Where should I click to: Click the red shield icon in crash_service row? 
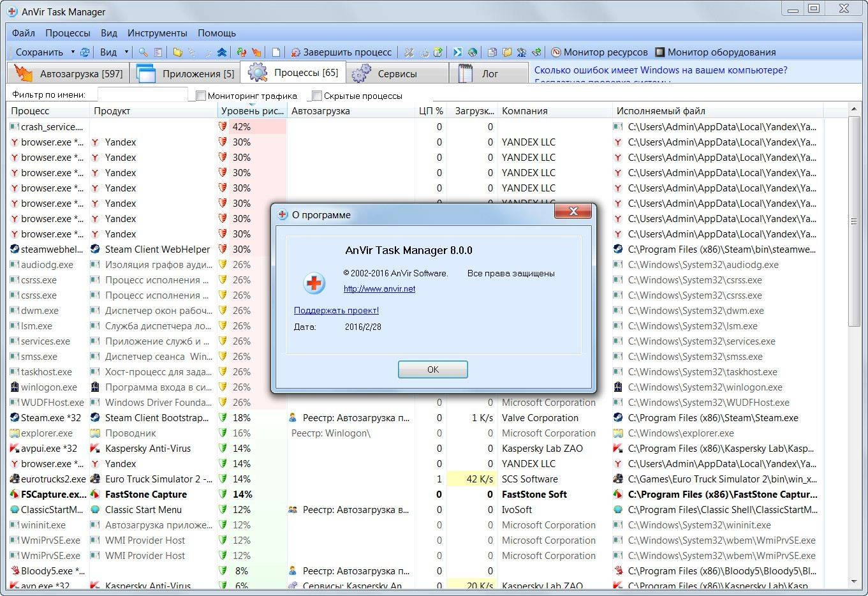223,126
